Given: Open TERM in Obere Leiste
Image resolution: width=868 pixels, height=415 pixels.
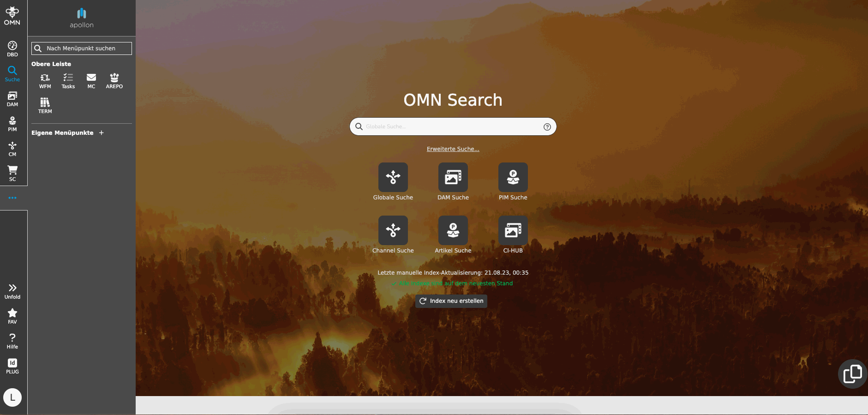Looking at the screenshot, I should tap(45, 106).
